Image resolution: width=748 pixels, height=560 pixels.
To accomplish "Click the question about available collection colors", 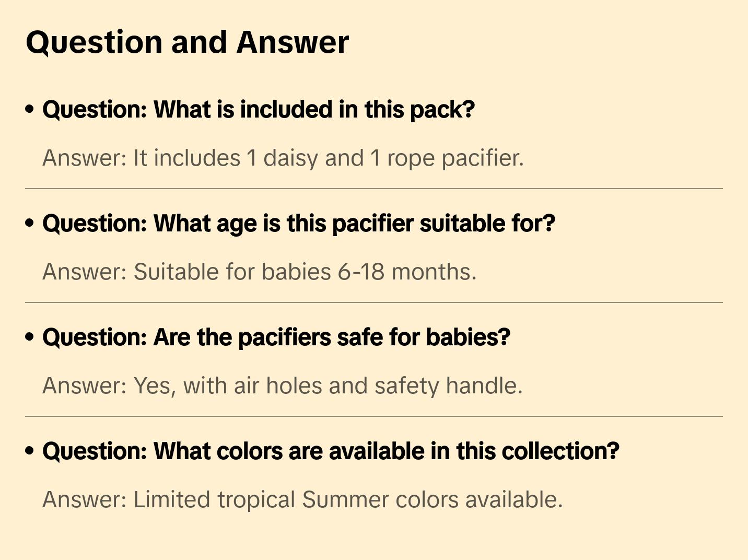I will click(331, 451).
